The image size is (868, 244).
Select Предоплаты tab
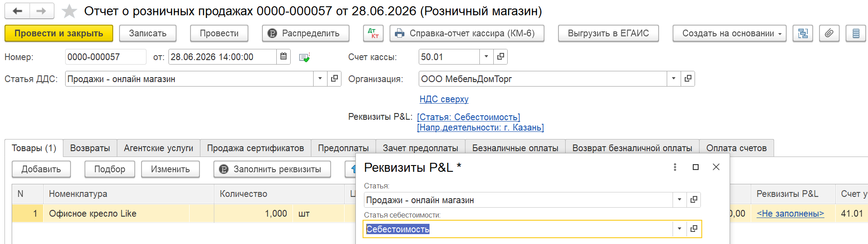343,148
